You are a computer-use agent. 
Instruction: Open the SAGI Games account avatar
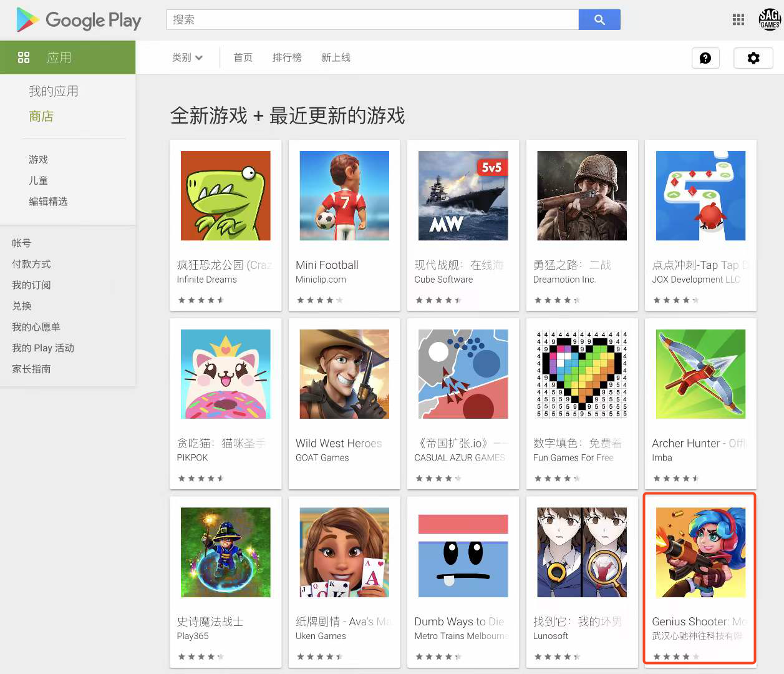[770, 19]
